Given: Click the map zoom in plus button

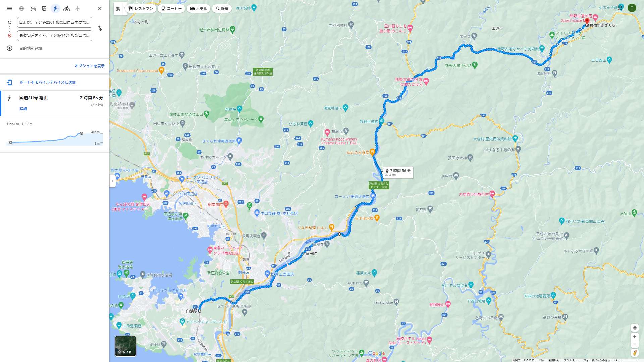Looking at the screenshot, I should point(634,337).
